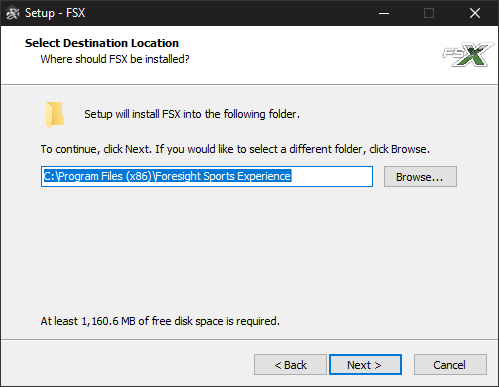
Task: Click the "To continue, click Next" instruction text
Action: 235,149
